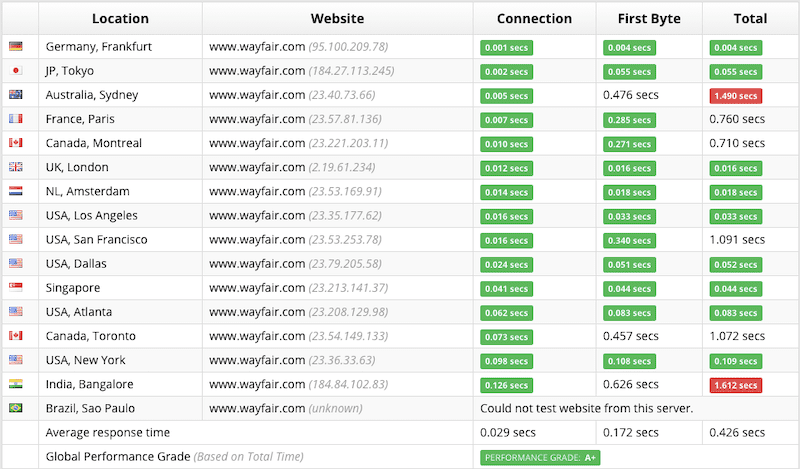Select the USA, Los Angeles location cell
800x469 pixels.
(120, 215)
